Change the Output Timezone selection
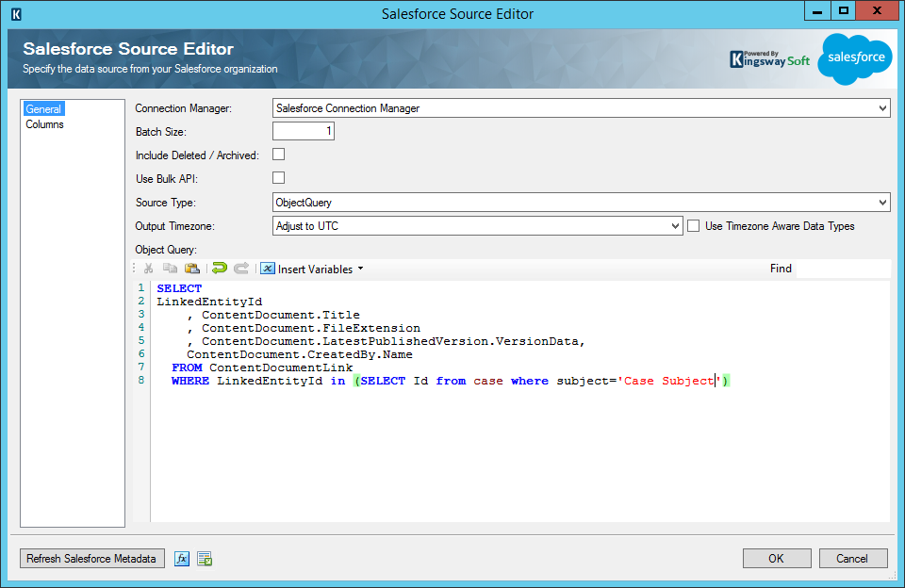Viewport: 905px width, 588px height. (x=674, y=225)
